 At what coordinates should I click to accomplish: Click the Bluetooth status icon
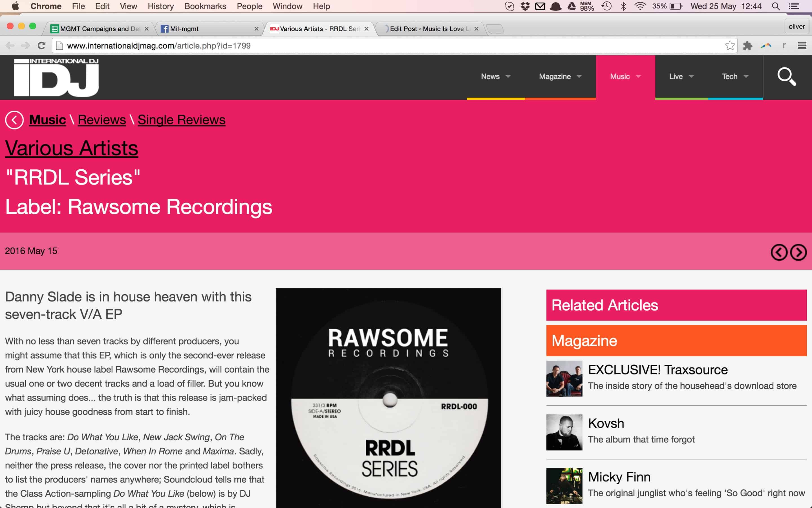[x=623, y=6]
